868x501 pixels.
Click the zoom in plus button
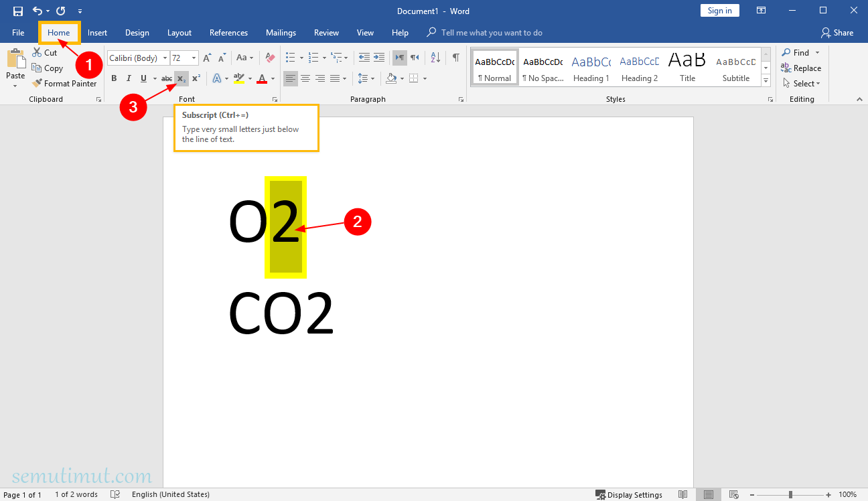[828, 494]
